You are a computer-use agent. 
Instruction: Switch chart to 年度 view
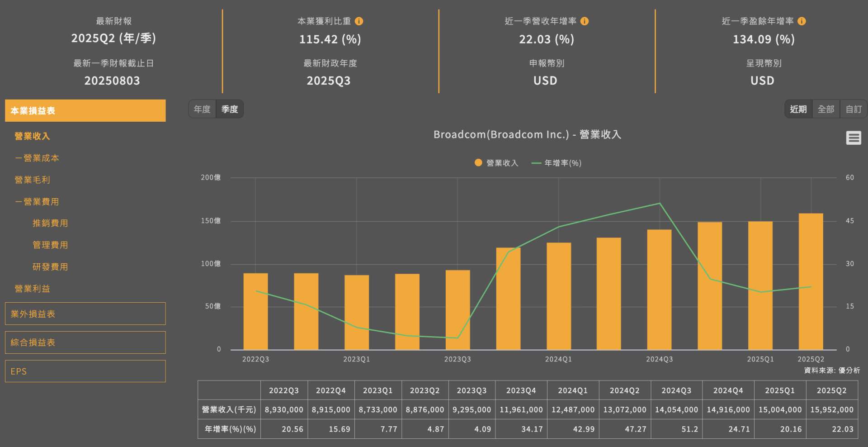202,109
